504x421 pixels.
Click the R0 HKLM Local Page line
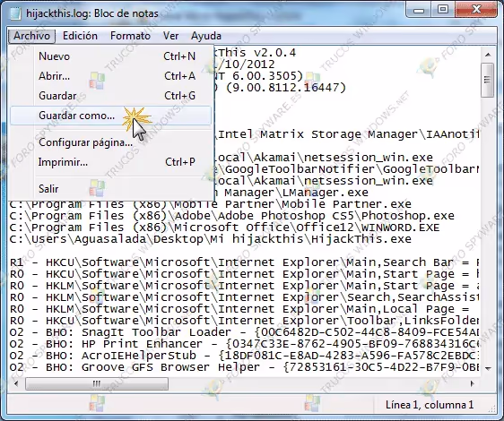[239, 309]
